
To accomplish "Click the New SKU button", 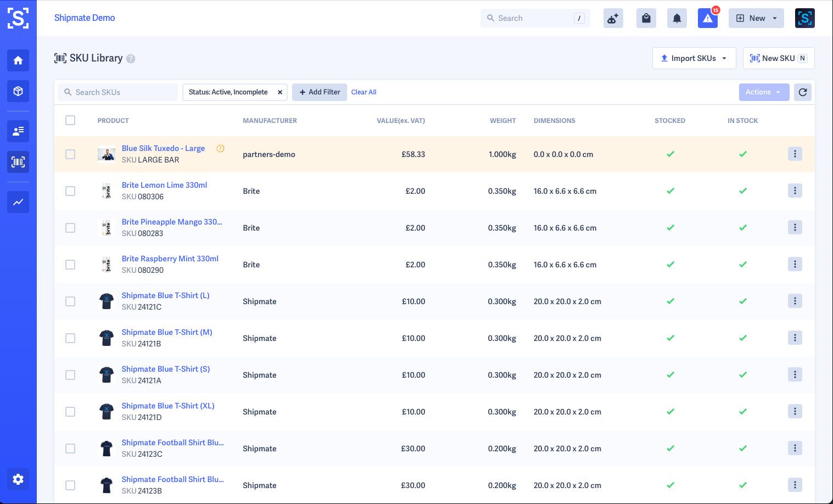I will tap(779, 58).
